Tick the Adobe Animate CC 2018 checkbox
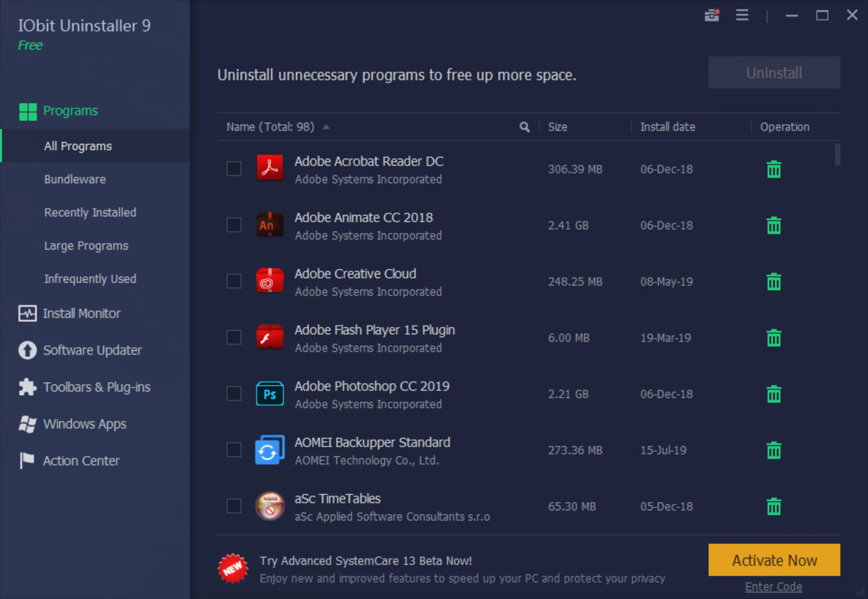This screenshot has height=599, width=868. 234,225
